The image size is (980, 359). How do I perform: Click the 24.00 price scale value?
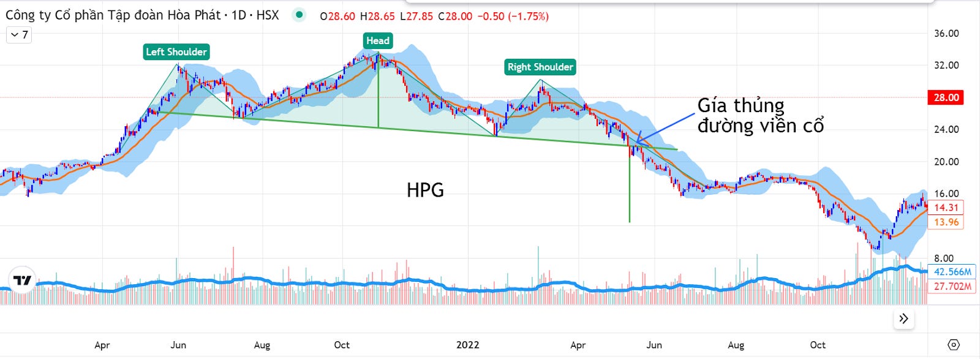coord(946,130)
